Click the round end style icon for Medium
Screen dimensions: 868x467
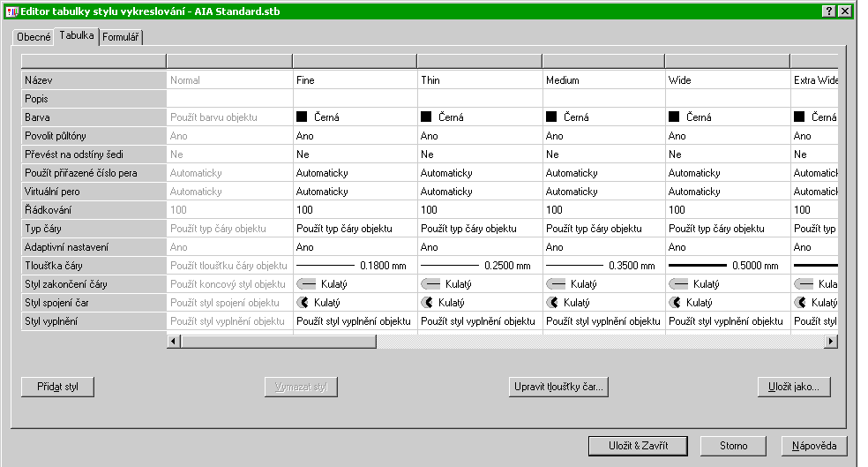(555, 284)
